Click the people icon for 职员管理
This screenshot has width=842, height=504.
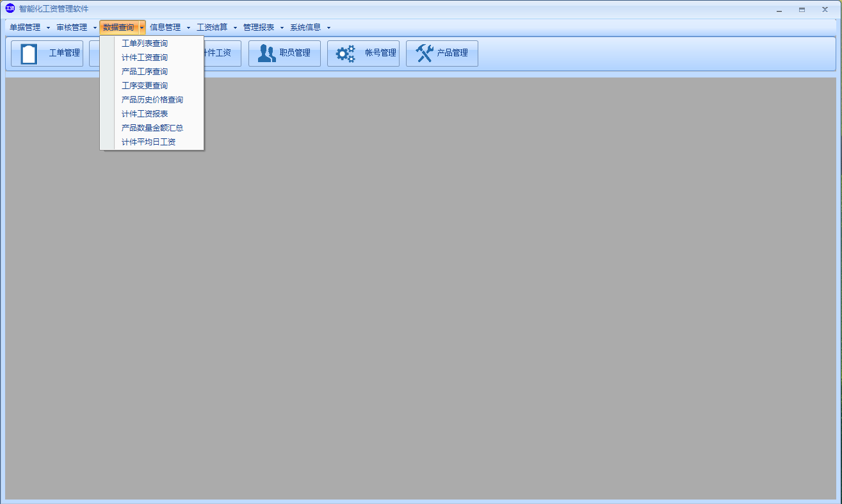pyautogui.click(x=266, y=53)
